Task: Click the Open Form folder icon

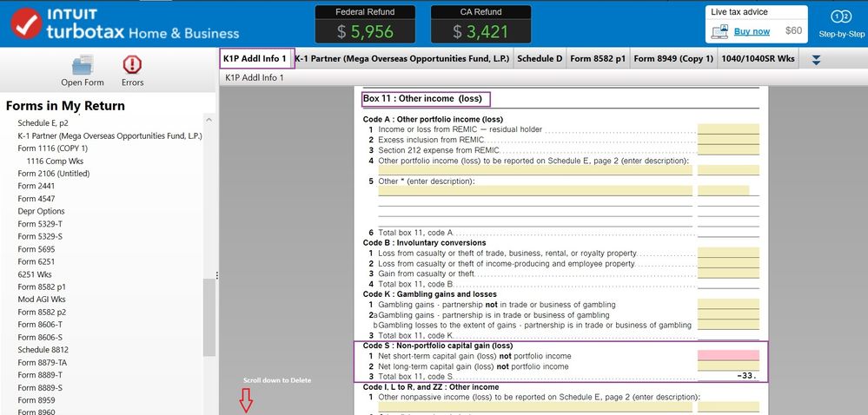Action: tap(83, 65)
